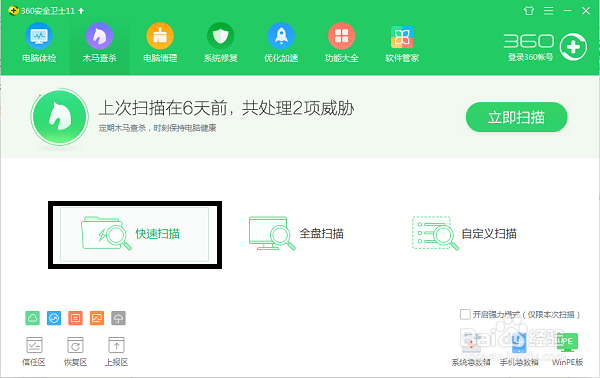Click the orange picture engine icon
600x378 pixels.
[x=97, y=318]
